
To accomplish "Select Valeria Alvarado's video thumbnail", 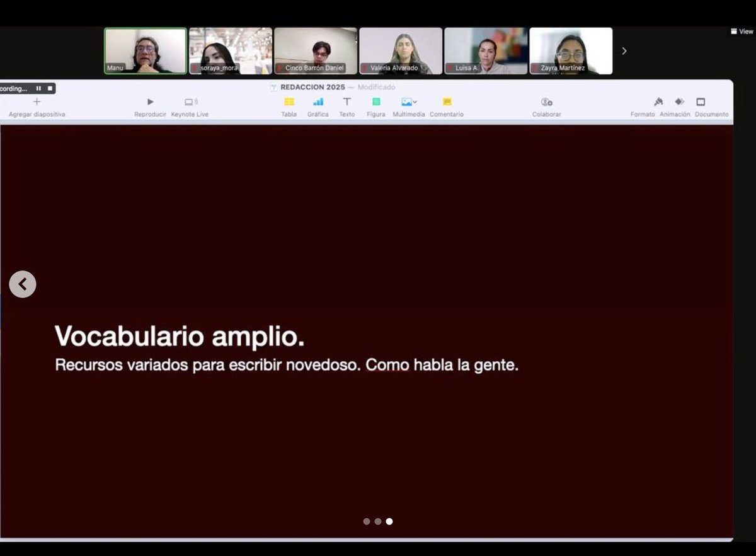I will click(x=401, y=51).
